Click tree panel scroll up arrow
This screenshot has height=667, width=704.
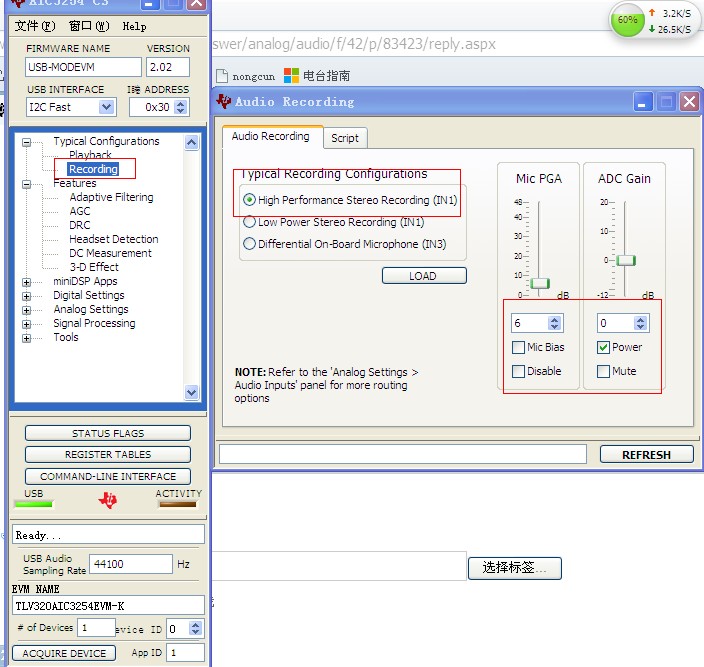[x=191, y=143]
